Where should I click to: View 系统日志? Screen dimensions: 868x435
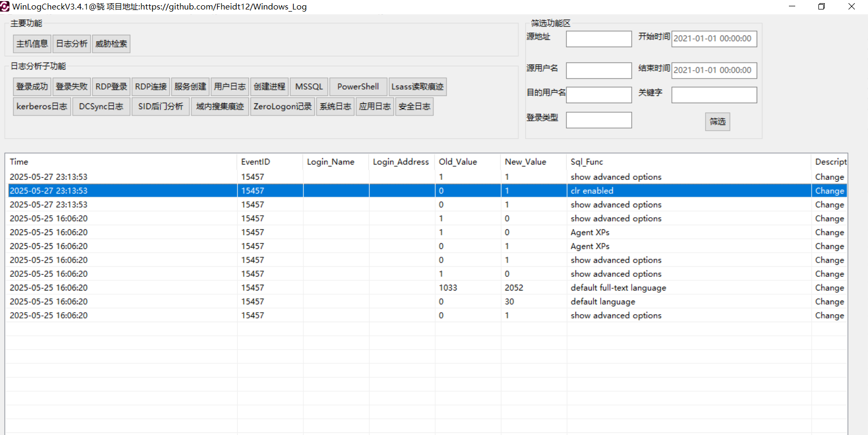335,107
